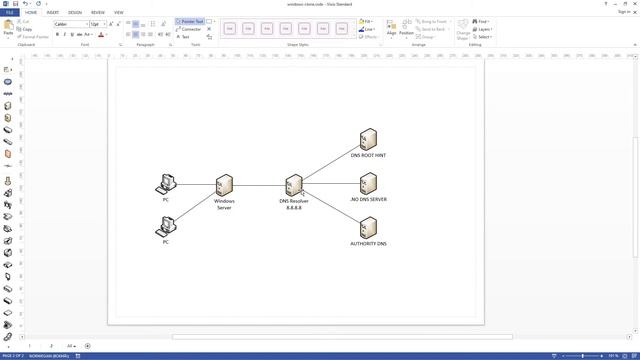The image size is (640, 360).
Task: Select the Windows Server shape
Action: pyautogui.click(x=224, y=185)
